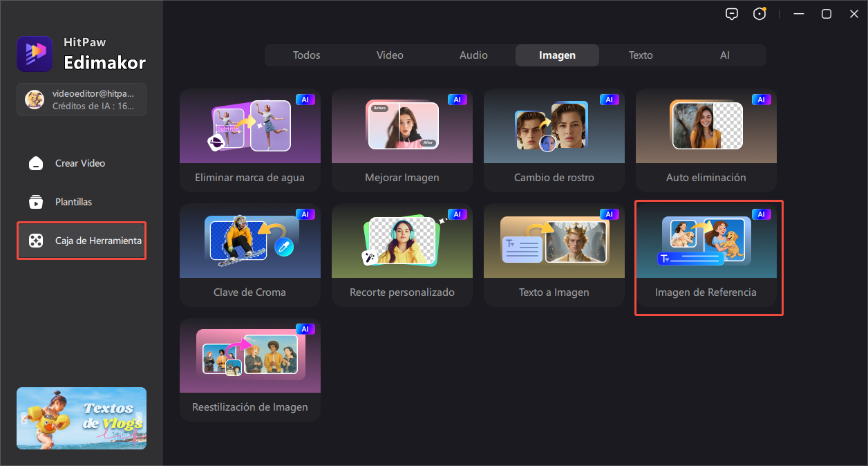Click the user avatar icon
This screenshot has height=466, width=868.
35,100
